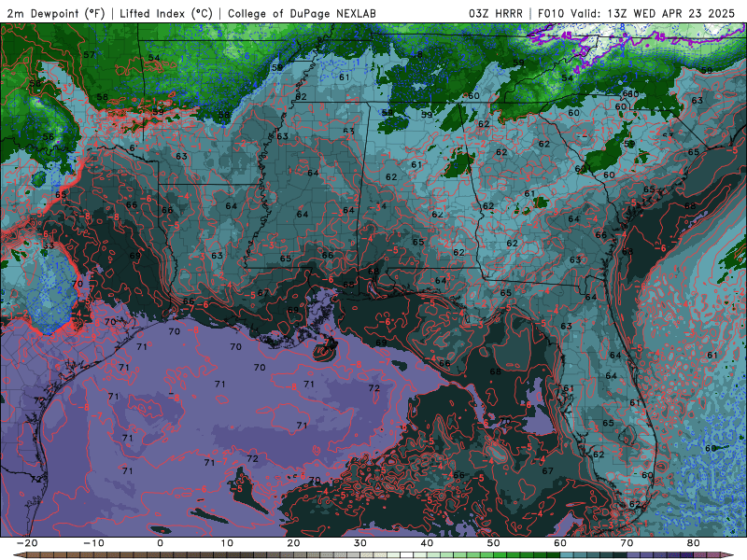Click the 40 label on the color scale
Image resolution: width=747 pixels, height=560 pixels.
[427, 543]
